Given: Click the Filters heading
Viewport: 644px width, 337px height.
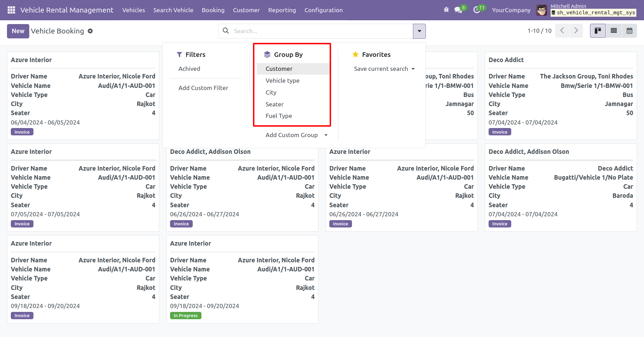Looking at the screenshot, I should coord(195,54).
